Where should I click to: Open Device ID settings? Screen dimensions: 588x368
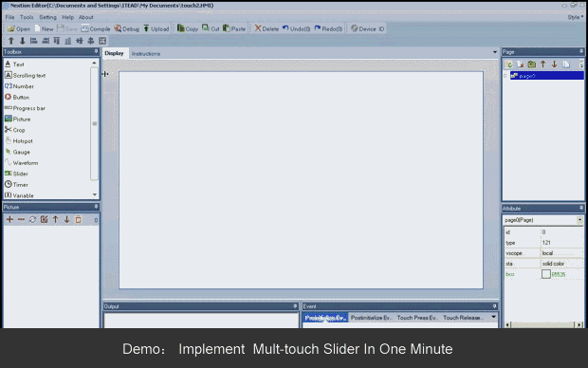[x=368, y=28]
